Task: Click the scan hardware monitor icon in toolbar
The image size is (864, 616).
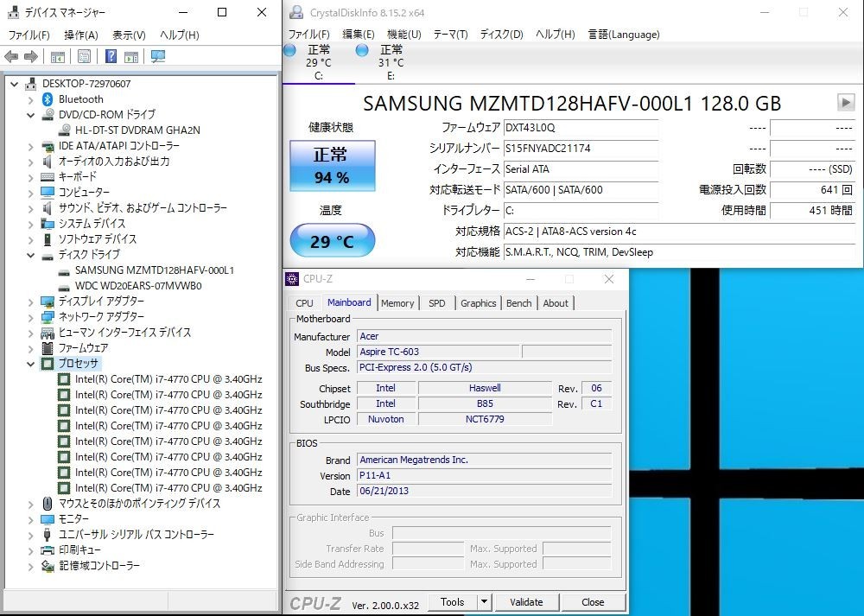Action: click(157, 56)
